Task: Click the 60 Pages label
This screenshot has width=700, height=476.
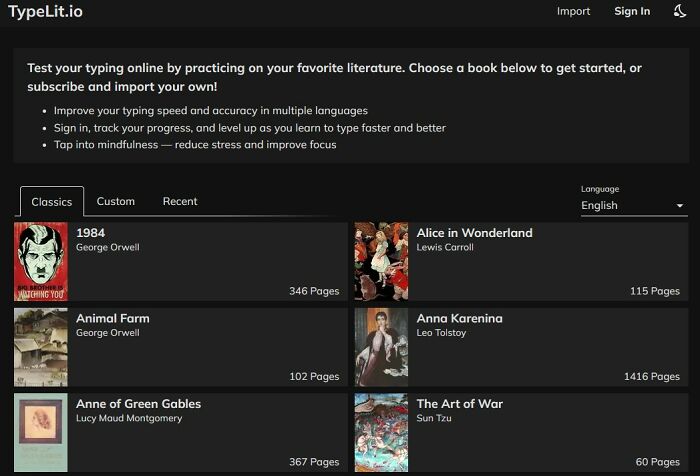Action: 658,462
